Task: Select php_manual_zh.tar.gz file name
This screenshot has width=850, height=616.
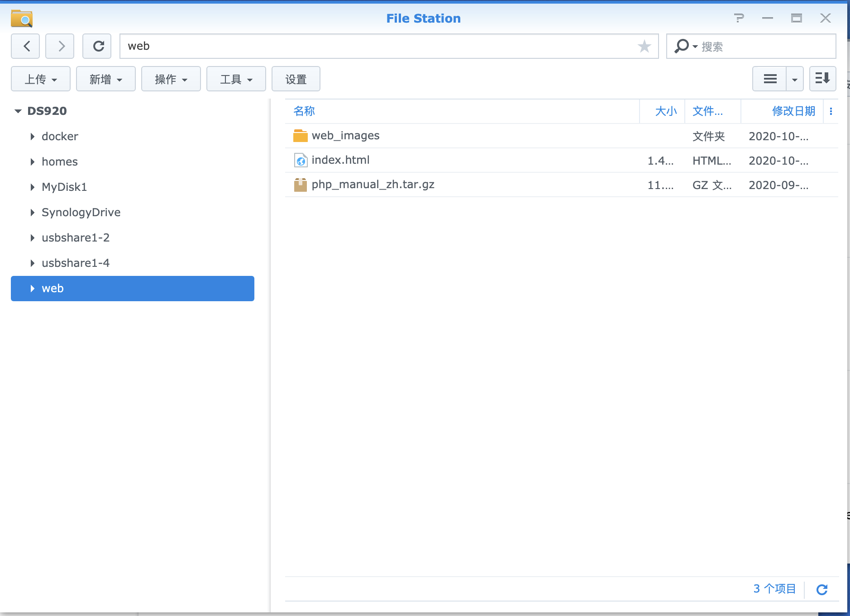Action: point(373,185)
